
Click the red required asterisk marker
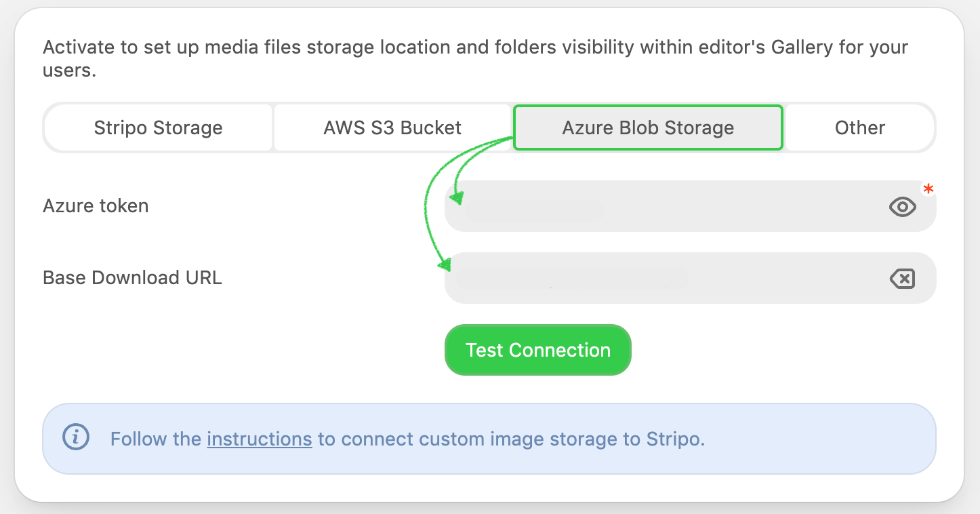tap(928, 191)
